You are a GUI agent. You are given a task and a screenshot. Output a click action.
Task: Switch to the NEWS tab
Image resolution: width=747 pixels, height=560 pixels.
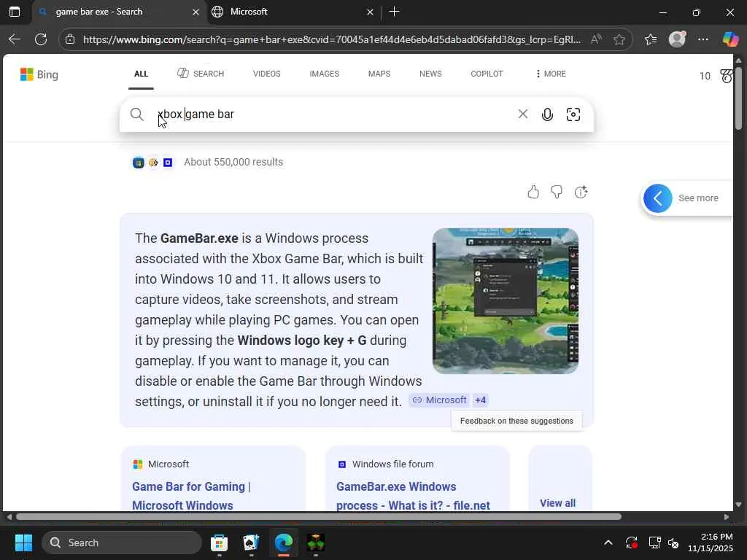(430, 74)
